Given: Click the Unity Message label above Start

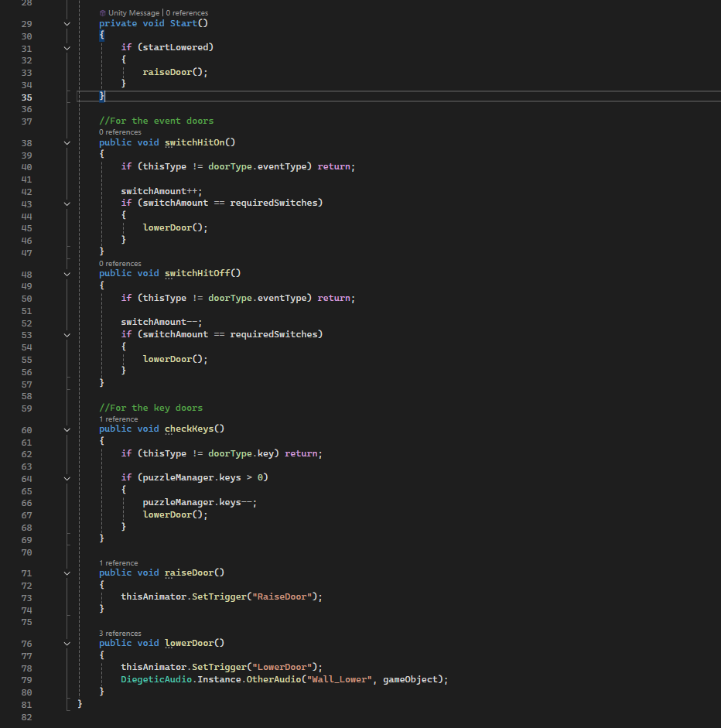Looking at the screenshot, I should 135,13.
